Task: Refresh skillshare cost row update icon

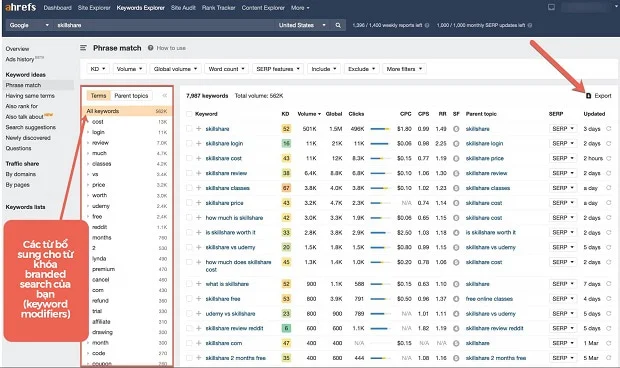Action: coord(609,158)
